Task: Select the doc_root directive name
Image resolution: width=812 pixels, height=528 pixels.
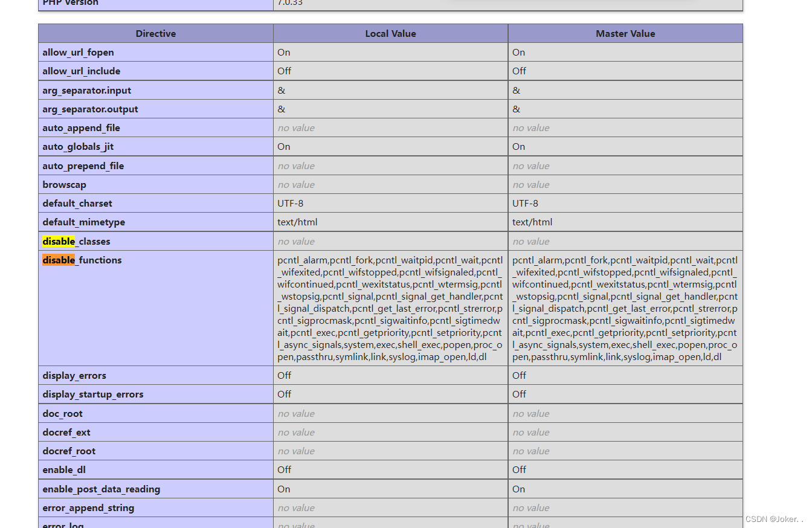Action: (x=62, y=414)
